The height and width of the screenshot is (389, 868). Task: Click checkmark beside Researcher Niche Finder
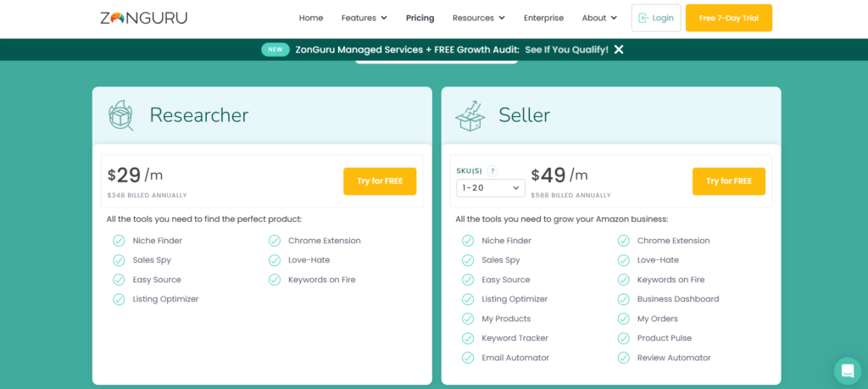119,241
